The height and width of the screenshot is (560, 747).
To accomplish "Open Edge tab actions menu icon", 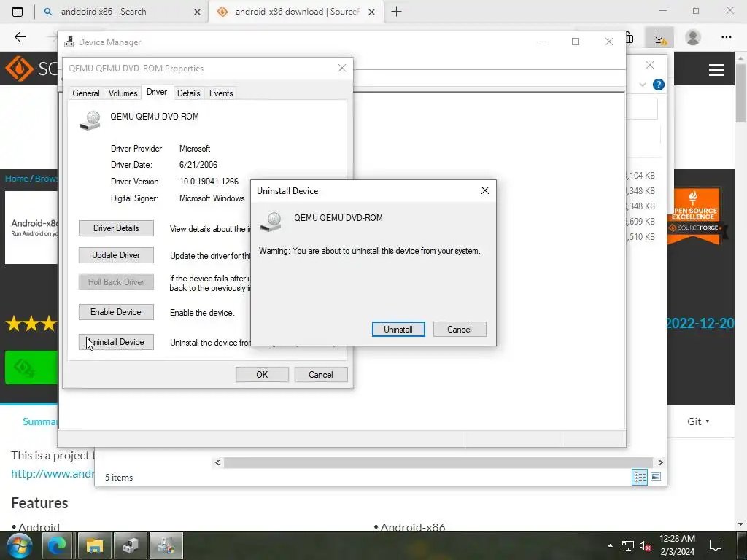I will (18, 12).
